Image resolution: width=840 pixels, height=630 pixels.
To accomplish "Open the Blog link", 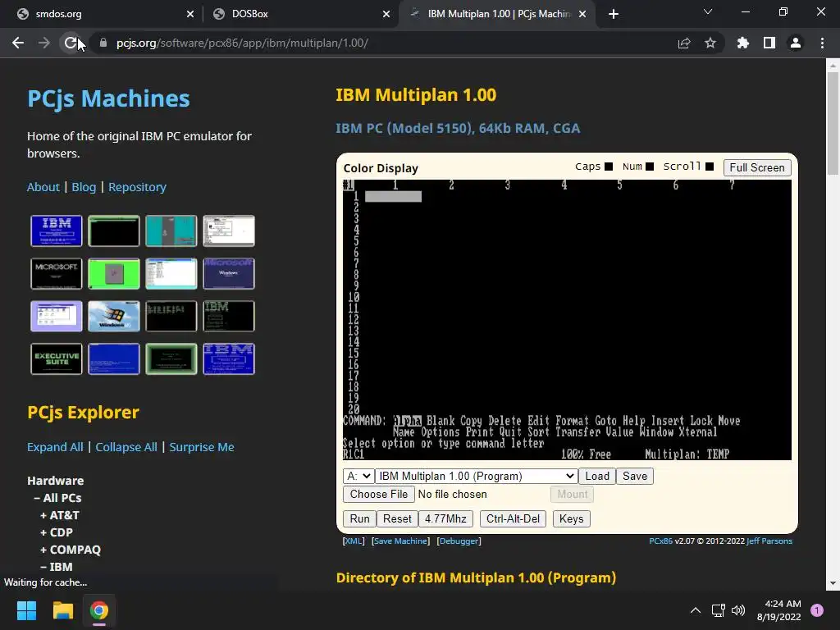I will click(x=84, y=187).
